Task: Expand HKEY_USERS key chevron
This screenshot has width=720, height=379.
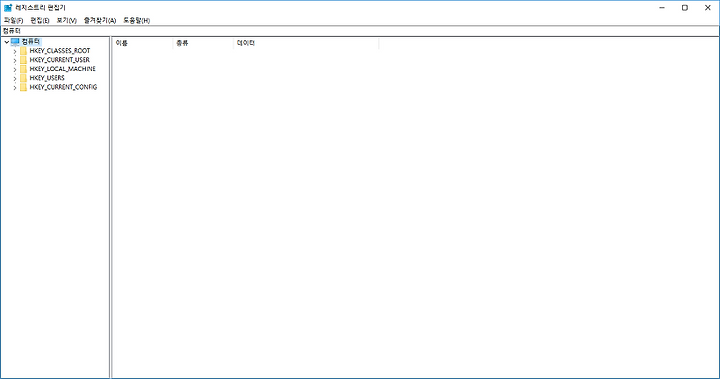Action: (15, 78)
